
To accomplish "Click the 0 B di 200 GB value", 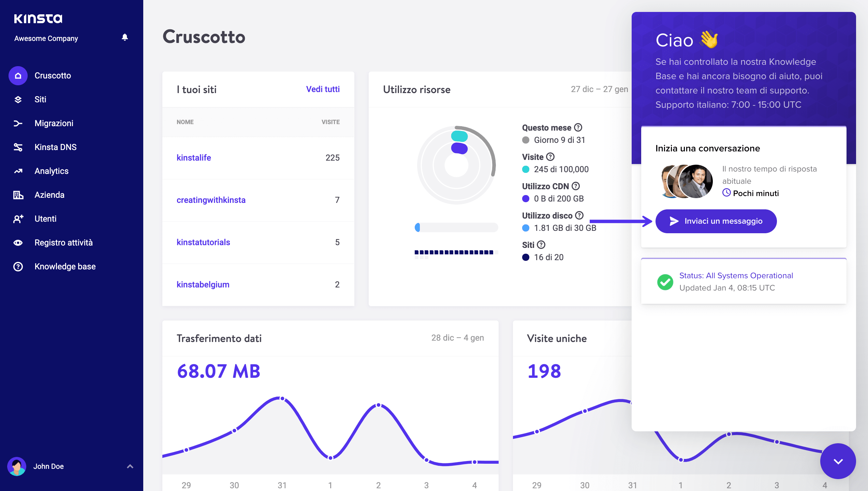I will tap(559, 199).
